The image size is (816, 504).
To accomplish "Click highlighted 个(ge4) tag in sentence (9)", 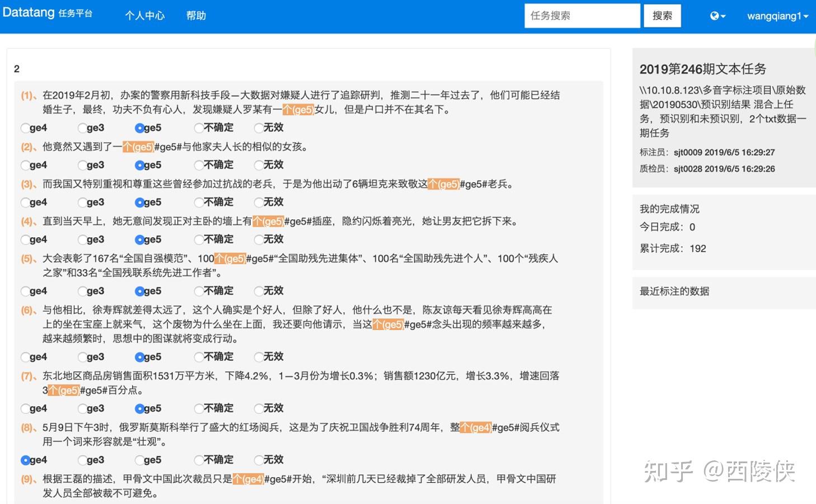I will point(248,479).
